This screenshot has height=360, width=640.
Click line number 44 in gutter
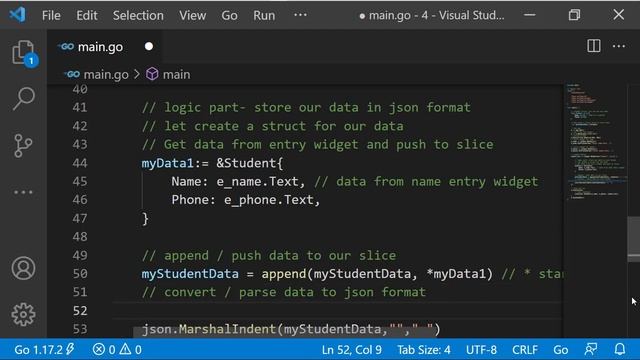(80, 163)
